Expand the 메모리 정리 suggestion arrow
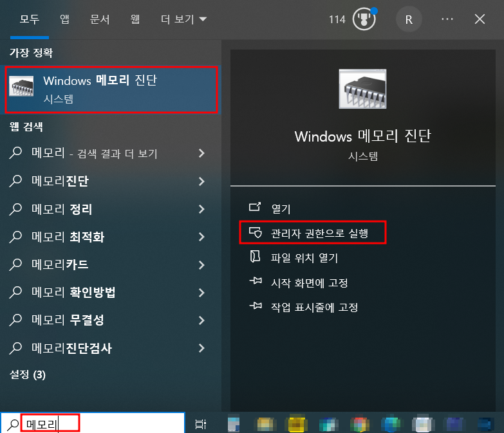 tap(201, 209)
